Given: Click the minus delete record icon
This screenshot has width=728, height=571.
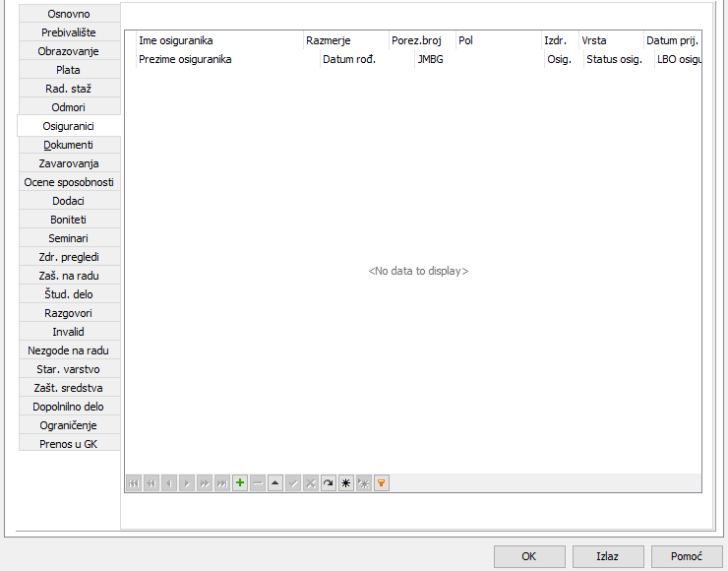Looking at the screenshot, I should (x=258, y=483).
